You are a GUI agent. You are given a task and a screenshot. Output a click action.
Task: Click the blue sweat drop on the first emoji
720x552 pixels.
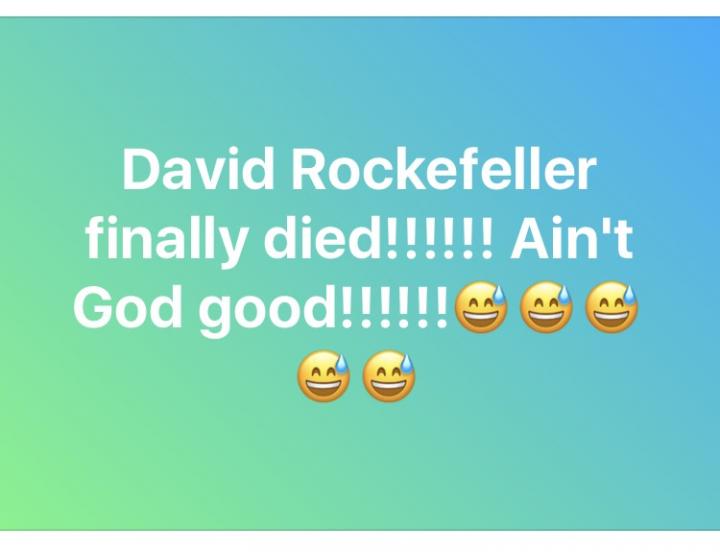click(498, 294)
